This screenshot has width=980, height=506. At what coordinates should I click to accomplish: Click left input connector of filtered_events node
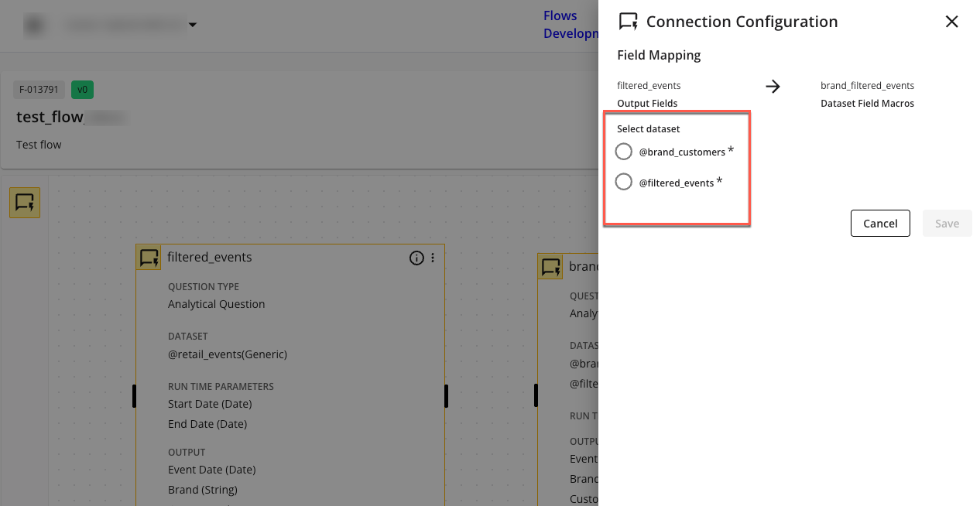click(x=134, y=395)
